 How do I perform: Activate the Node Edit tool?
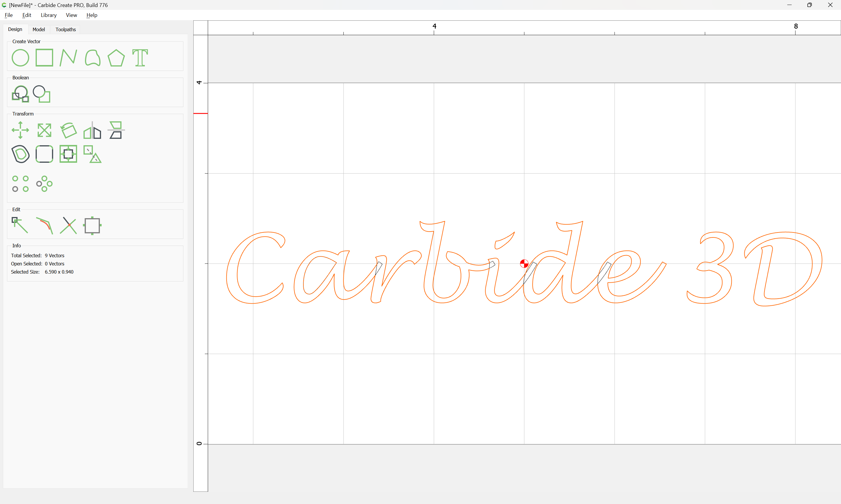(x=20, y=225)
